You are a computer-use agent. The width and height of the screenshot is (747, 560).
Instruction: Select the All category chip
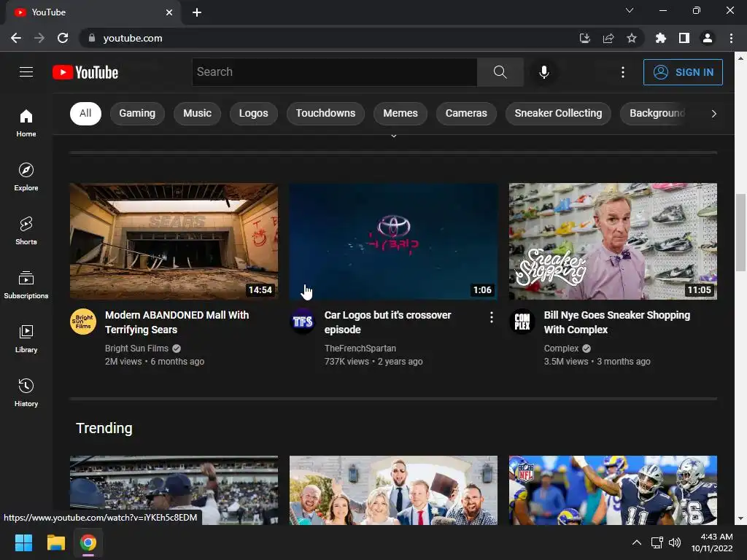86,113
